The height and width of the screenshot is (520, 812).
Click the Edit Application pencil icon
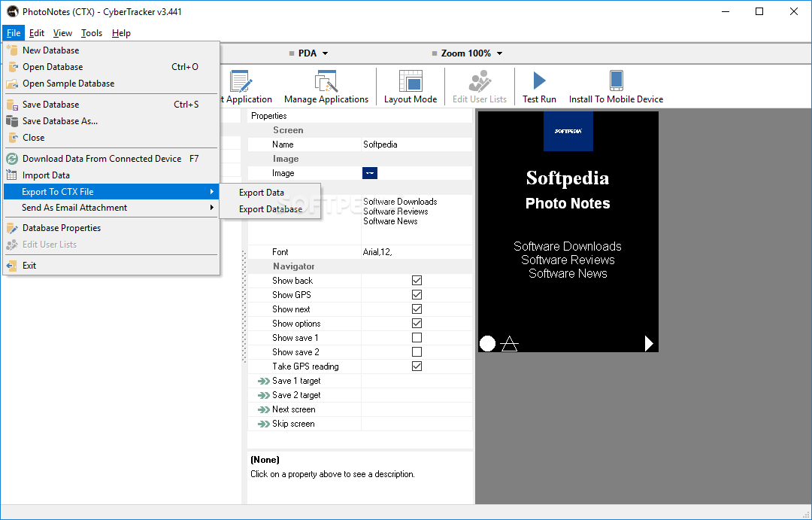tap(241, 81)
